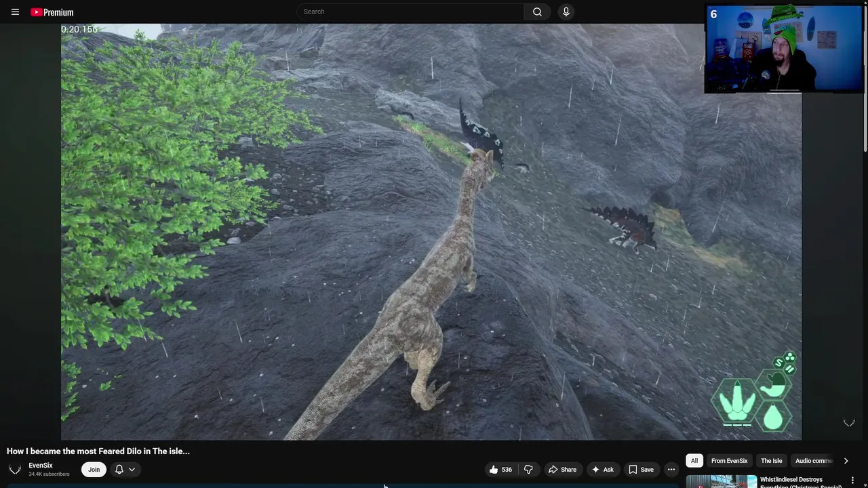Show next filter chips with arrow
868x488 pixels.
(x=846, y=461)
